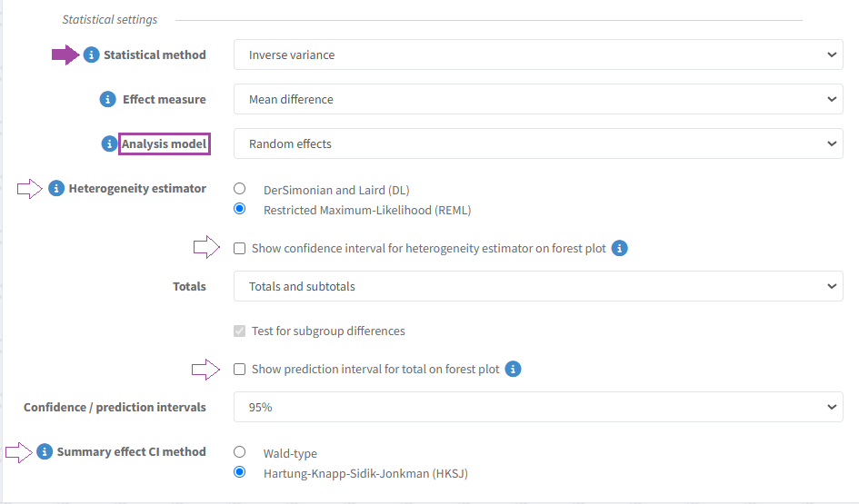Image resolution: width=859 pixels, height=504 pixels.
Task: Toggle Test for subgroup differences checkbox
Action: 240,331
